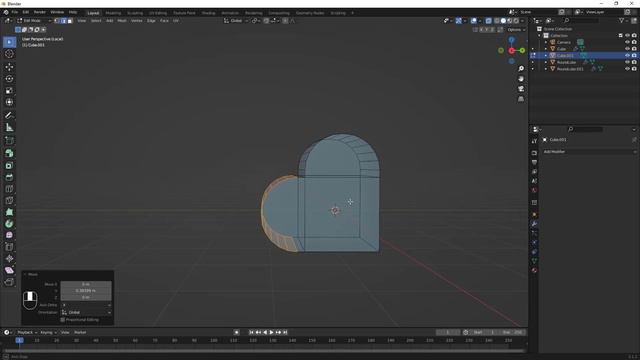Switch to the Modeling workspace tab

click(x=113, y=13)
